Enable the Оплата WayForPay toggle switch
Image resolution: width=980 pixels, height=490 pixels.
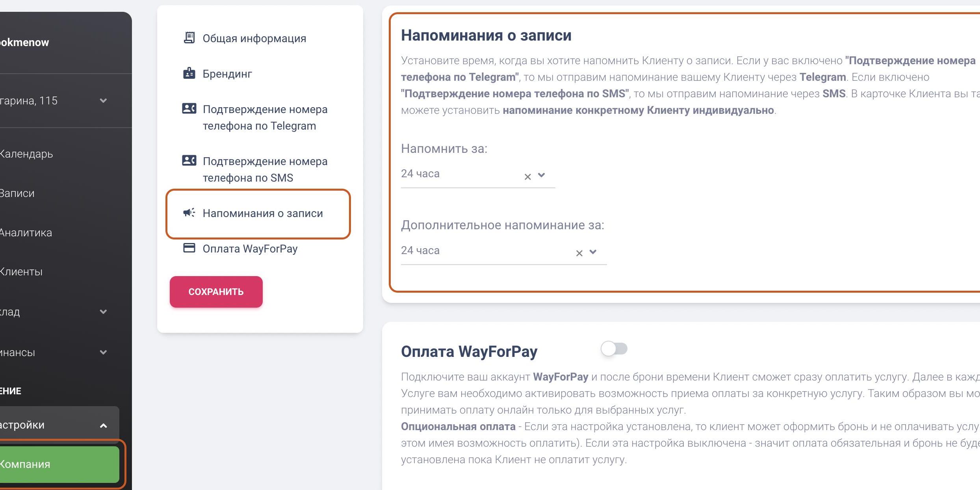tap(614, 349)
